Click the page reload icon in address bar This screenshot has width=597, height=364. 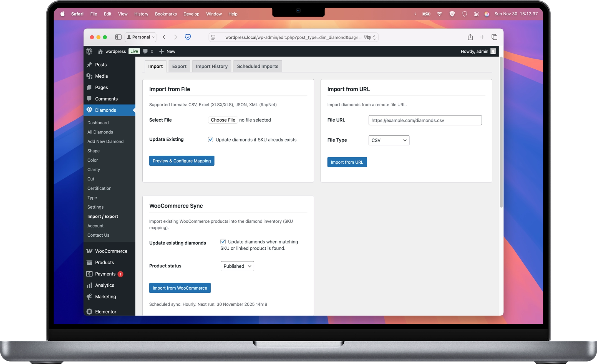tap(374, 37)
